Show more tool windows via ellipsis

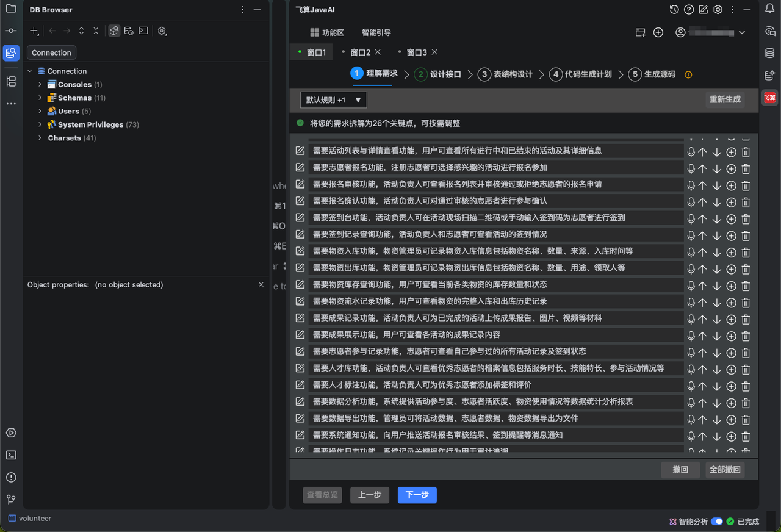click(11, 104)
